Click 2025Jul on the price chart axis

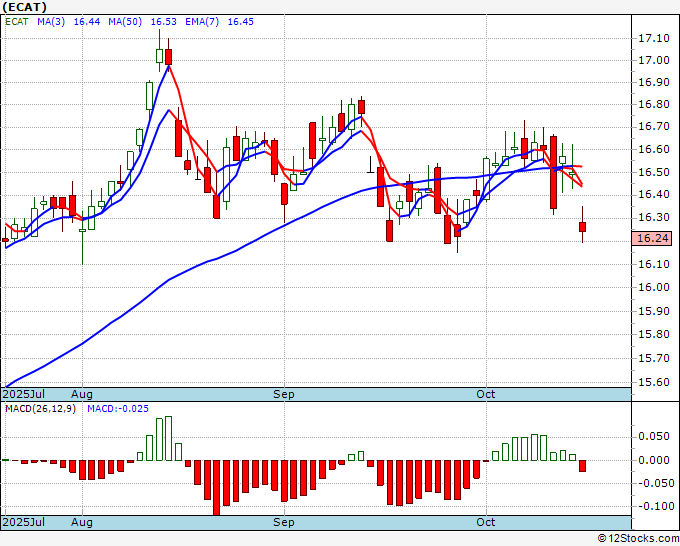point(24,394)
